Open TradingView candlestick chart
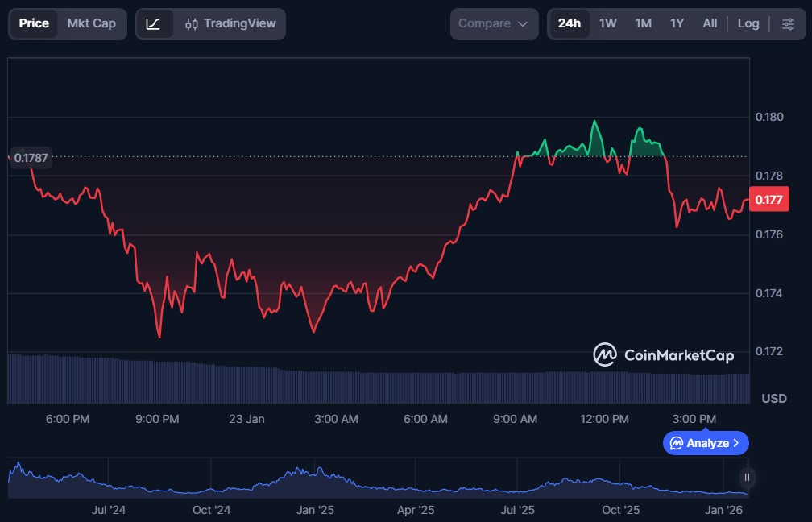The height and width of the screenshot is (522, 812). tap(230, 24)
